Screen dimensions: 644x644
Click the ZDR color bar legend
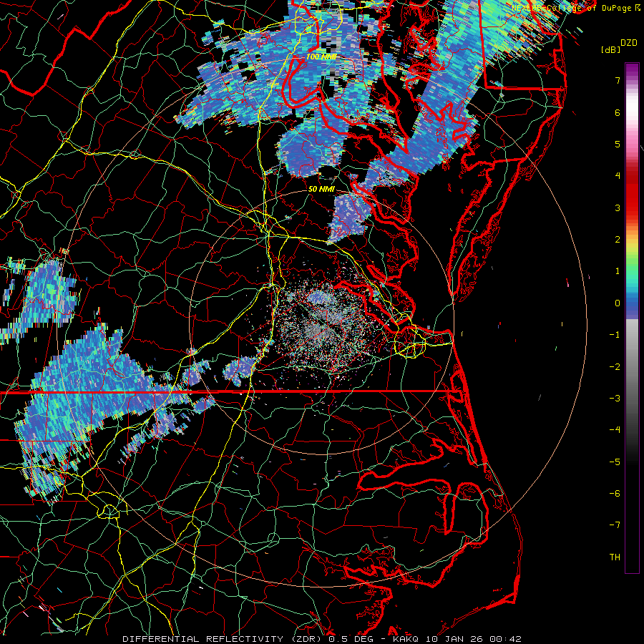click(x=632, y=318)
